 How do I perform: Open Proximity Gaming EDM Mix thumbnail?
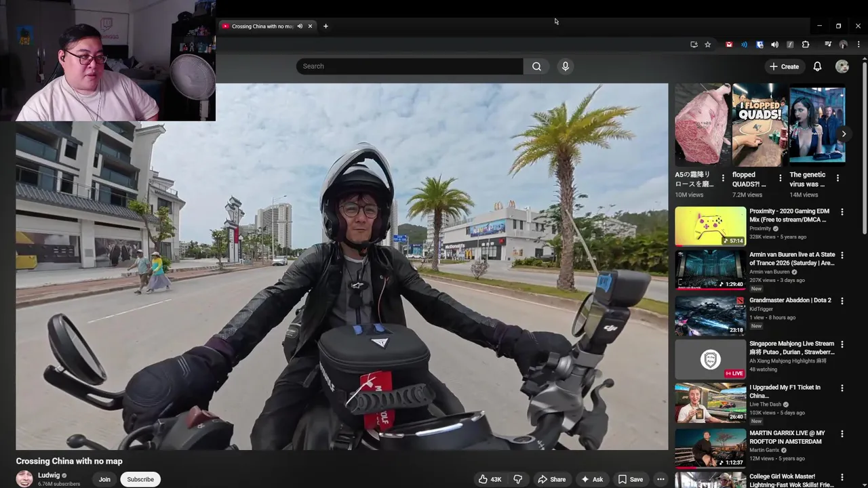710,226
